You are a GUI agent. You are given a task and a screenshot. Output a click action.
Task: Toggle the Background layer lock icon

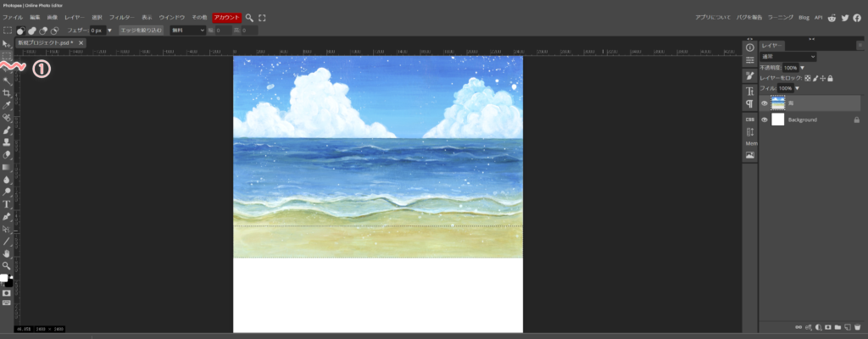(856, 120)
